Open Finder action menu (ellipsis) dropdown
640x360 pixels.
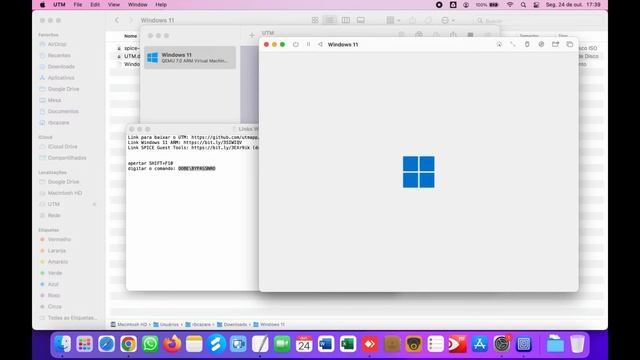pos(447,20)
